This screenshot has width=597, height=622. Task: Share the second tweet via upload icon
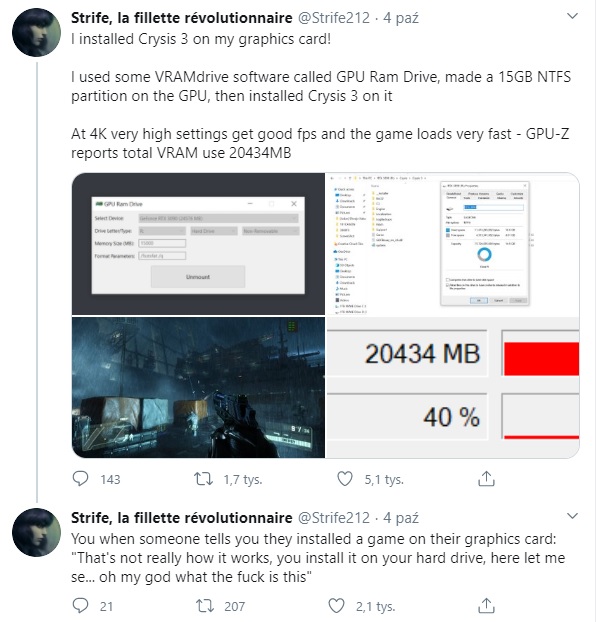[486, 605]
